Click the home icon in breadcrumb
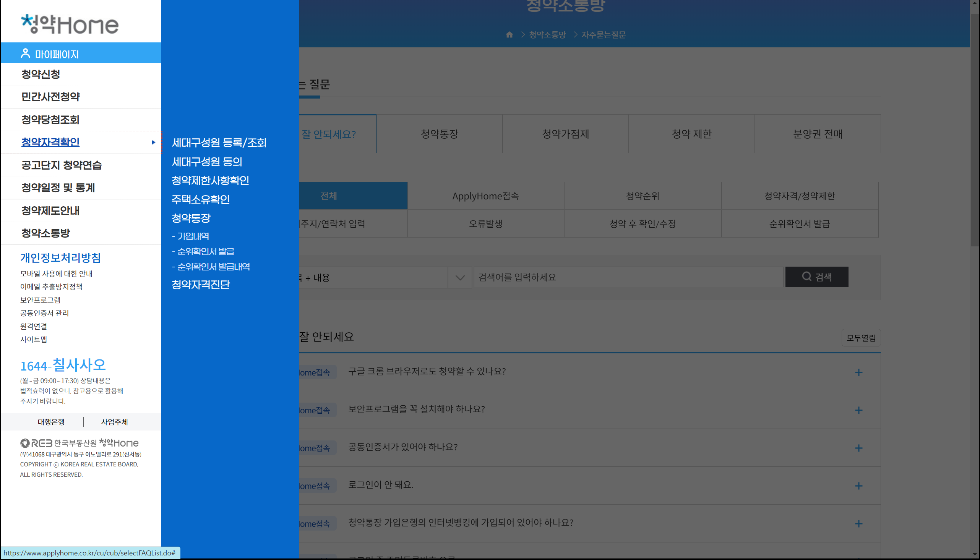The height and width of the screenshot is (560, 980). pyautogui.click(x=509, y=35)
